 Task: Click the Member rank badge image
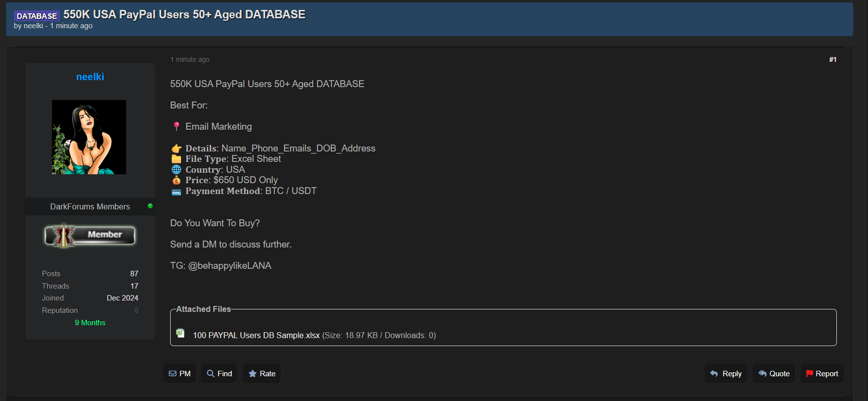90,235
